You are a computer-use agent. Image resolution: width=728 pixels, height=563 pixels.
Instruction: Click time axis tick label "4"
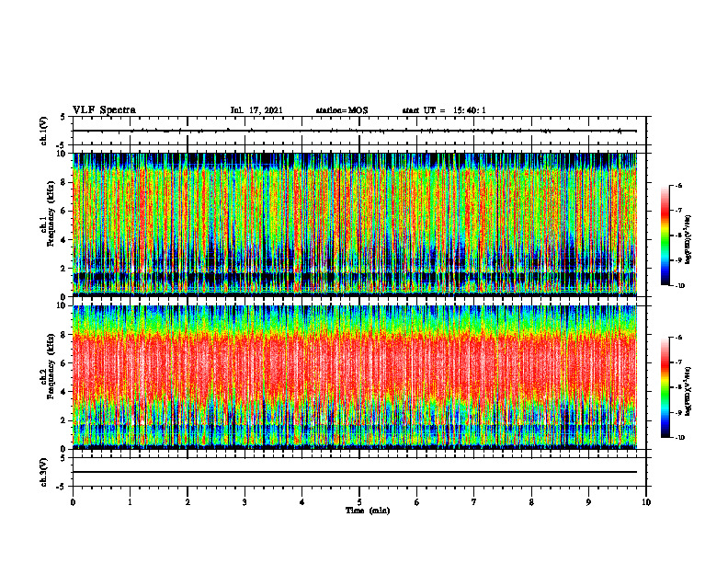click(x=302, y=502)
